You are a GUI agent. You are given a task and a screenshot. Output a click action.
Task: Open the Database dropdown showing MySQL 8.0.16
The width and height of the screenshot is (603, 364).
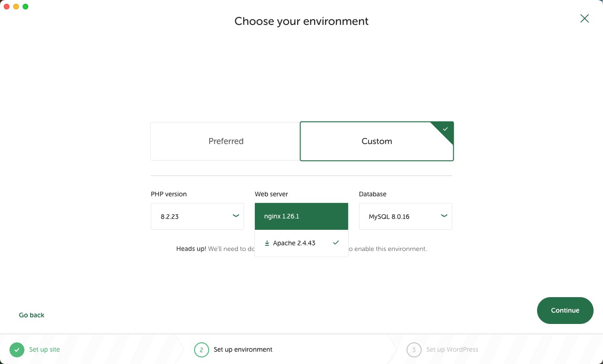coord(405,217)
